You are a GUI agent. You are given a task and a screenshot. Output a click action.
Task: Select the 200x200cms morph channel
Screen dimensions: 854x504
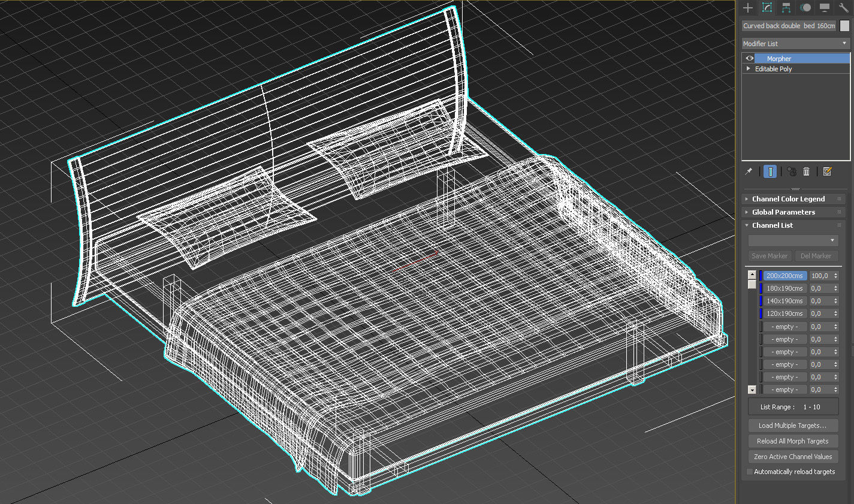point(784,276)
